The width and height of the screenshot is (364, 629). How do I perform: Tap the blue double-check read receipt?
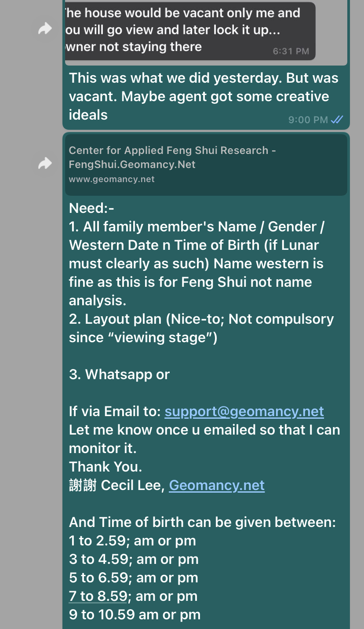click(337, 120)
